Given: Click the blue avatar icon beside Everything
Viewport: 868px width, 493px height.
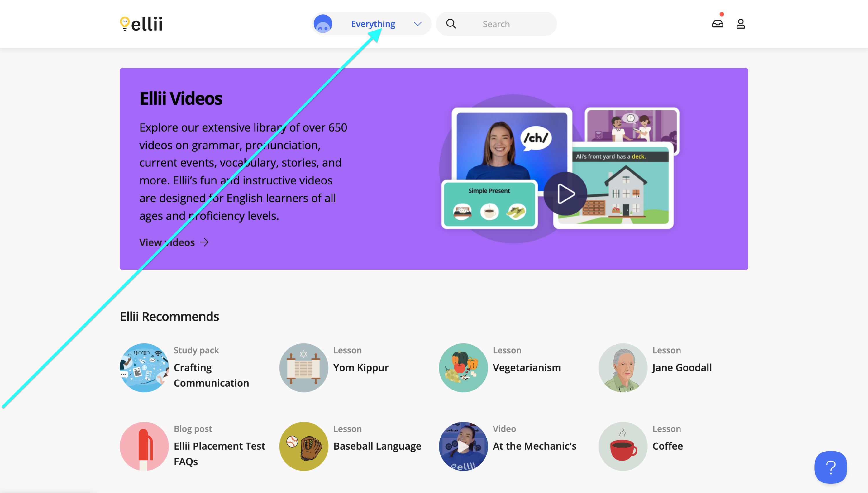Looking at the screenshot, I should (x=323, y=24).
